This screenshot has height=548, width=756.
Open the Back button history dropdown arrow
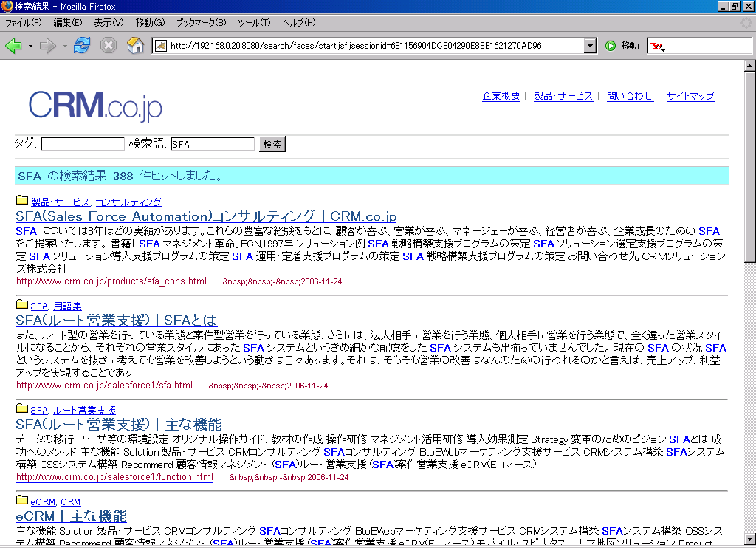[30, 46]
